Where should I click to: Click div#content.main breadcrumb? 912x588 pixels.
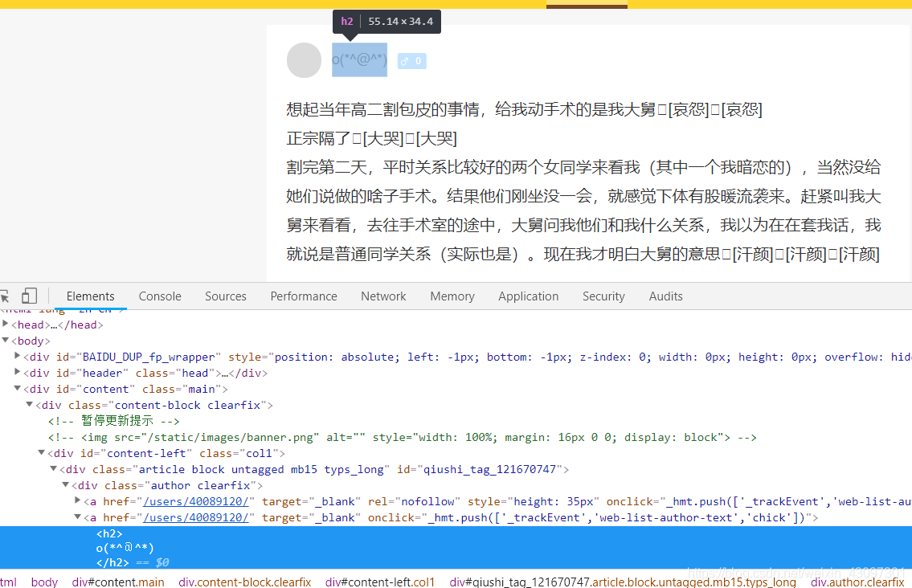[118, 582]
